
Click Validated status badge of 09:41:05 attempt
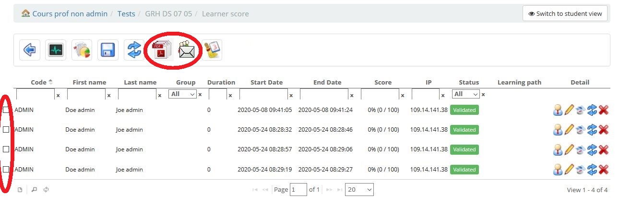pyautogui.click(x=465, y=110)
